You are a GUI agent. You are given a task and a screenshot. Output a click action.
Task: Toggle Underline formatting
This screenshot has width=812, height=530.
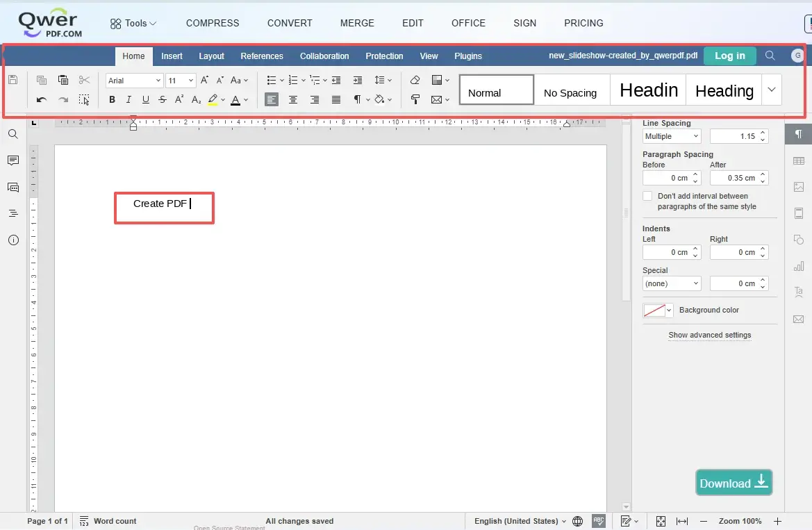click(145, 99)
